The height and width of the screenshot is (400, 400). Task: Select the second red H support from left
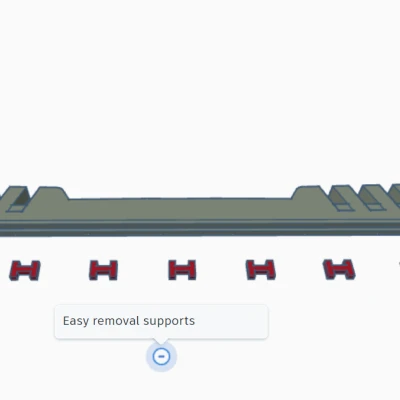[x=103, y=270]
